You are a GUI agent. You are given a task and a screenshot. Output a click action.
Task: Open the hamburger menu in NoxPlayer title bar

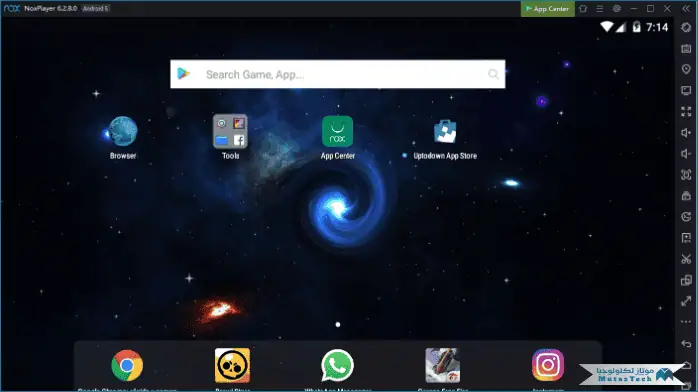tap(600, 8)
